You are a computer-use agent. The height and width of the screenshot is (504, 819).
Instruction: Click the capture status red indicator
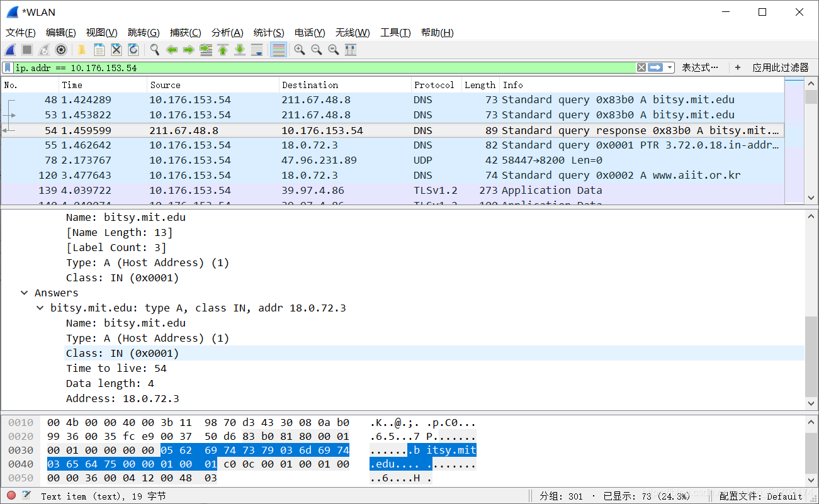click(11, 496)
